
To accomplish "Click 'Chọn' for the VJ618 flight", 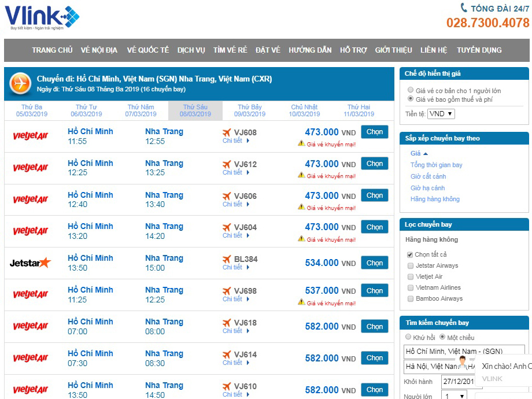I will coord(375,326).
